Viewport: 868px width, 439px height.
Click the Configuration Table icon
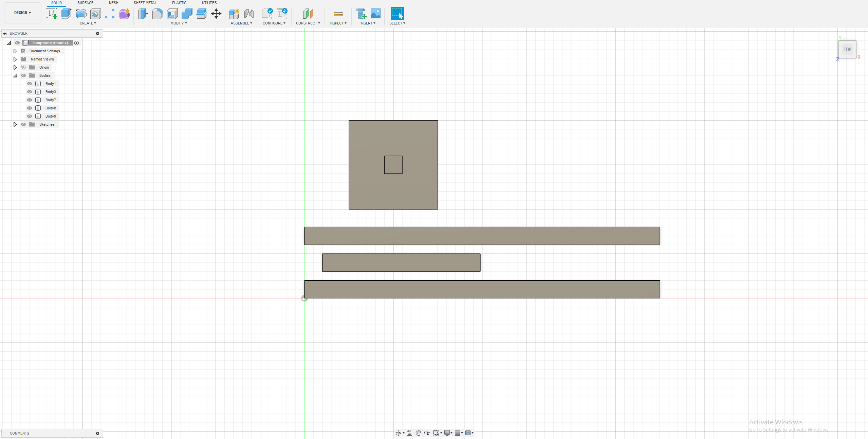pyautogui.click(x=282, y=14)
